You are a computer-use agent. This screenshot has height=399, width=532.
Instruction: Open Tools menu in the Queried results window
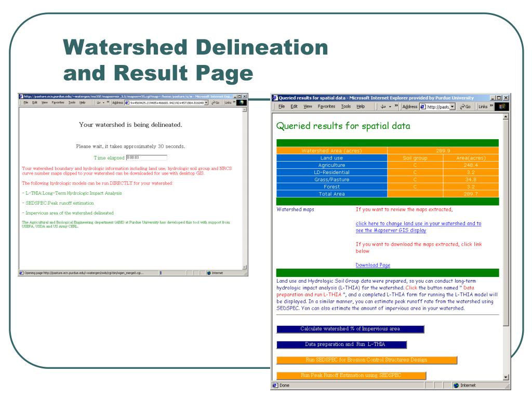[x=345, y=107]
